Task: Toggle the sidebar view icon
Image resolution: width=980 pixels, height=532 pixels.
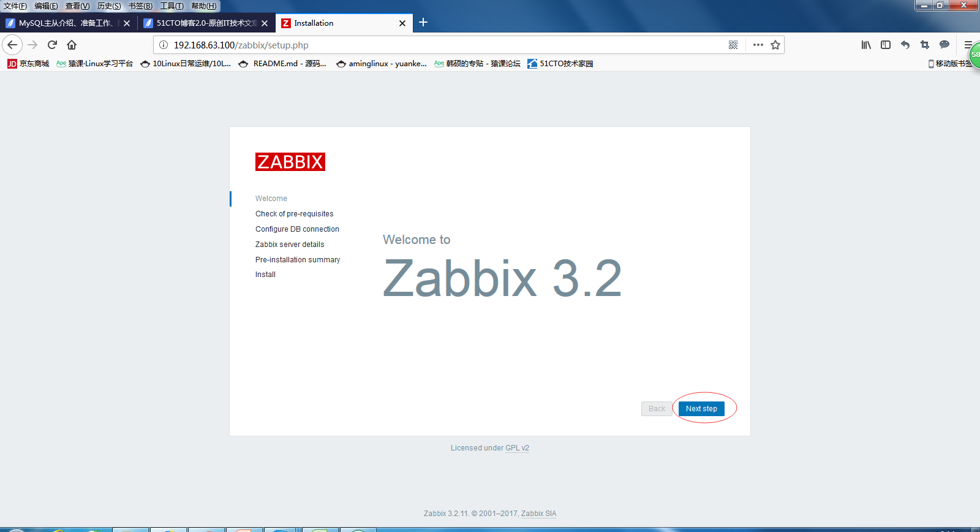Action: (886, 45)
